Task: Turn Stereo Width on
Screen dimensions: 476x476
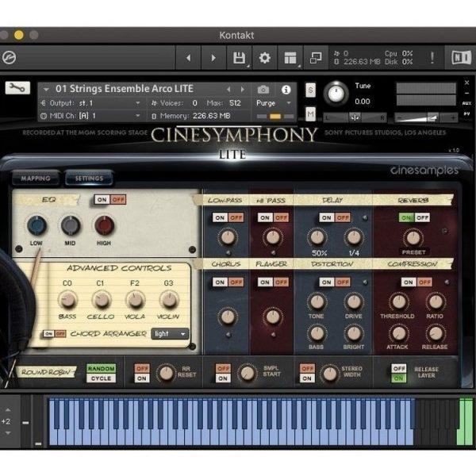Action: point(307,378)
